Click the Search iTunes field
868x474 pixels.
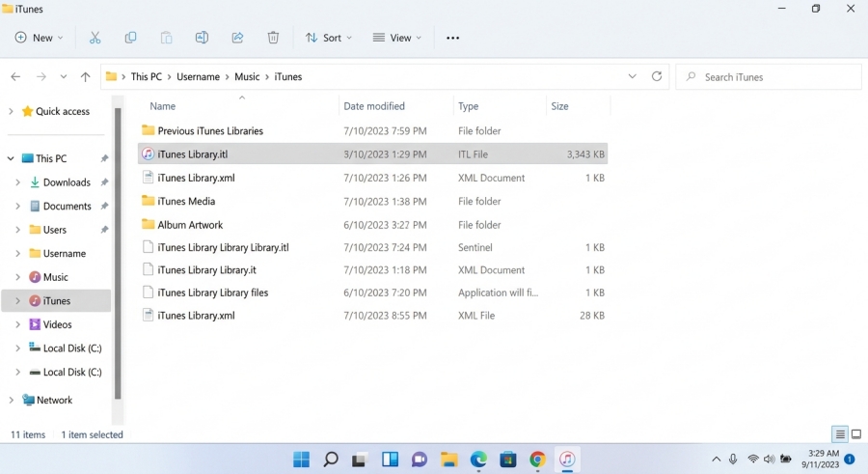pyautogui.click(x=769, y=77)
